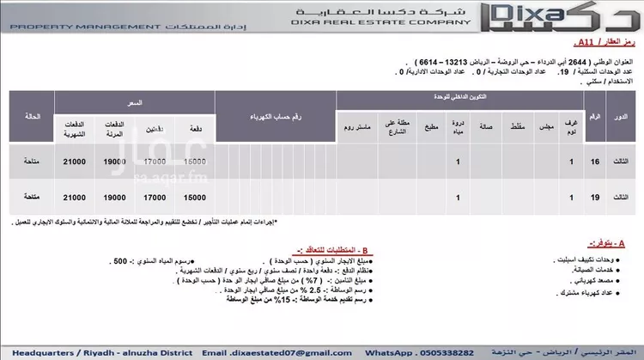
Task: Click the dixaestated07@gmail.com email address
Action: 292,353
